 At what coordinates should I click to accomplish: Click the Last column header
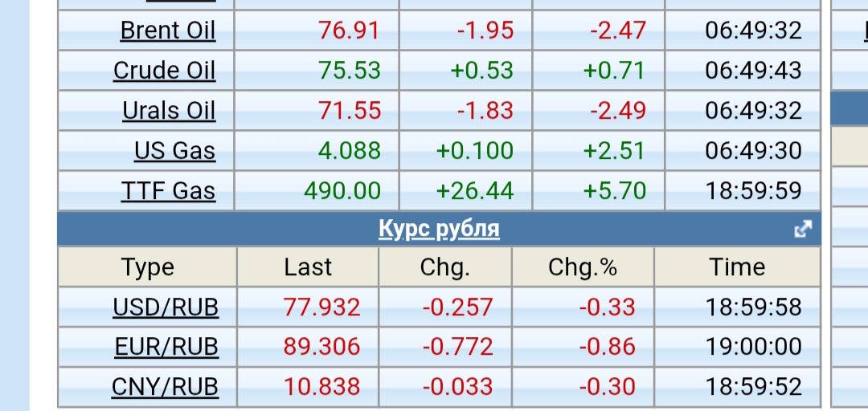[x=308, y=267]
